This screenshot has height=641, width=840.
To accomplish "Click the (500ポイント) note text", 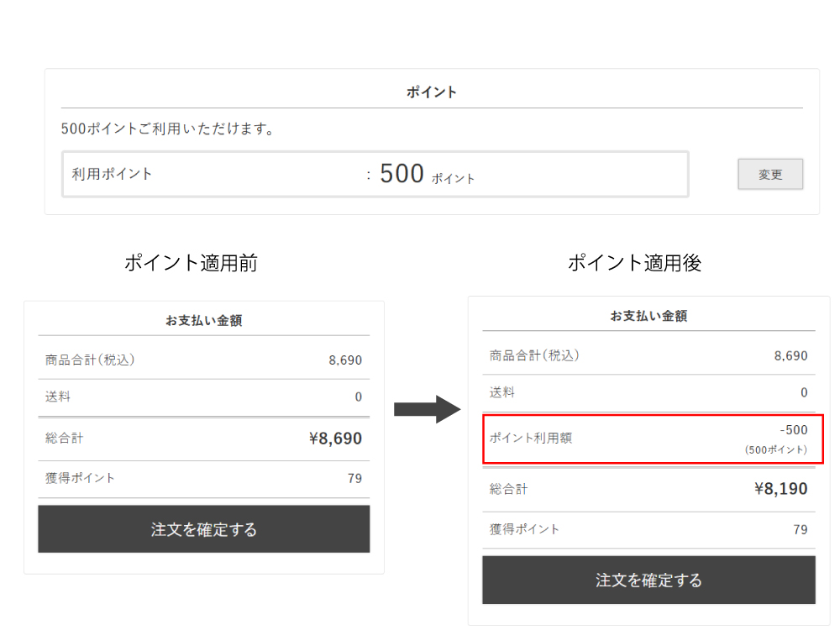I will tap(775, 450).
